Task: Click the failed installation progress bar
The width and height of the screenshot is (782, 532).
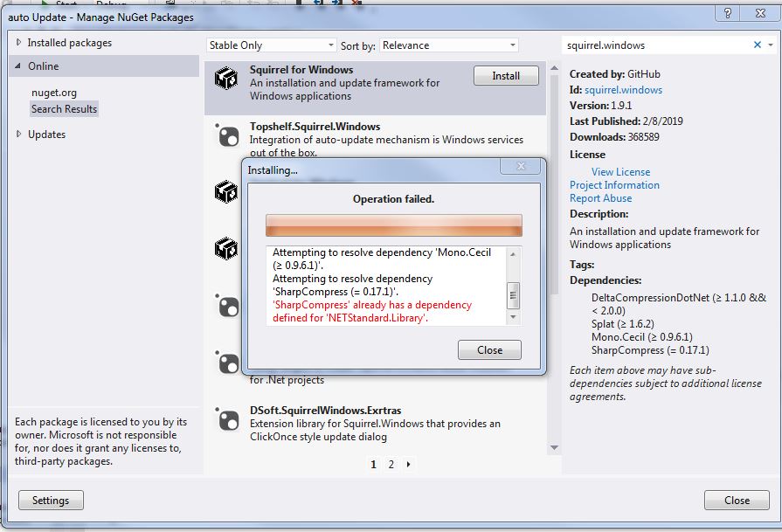Action: (x=393, y=225)
